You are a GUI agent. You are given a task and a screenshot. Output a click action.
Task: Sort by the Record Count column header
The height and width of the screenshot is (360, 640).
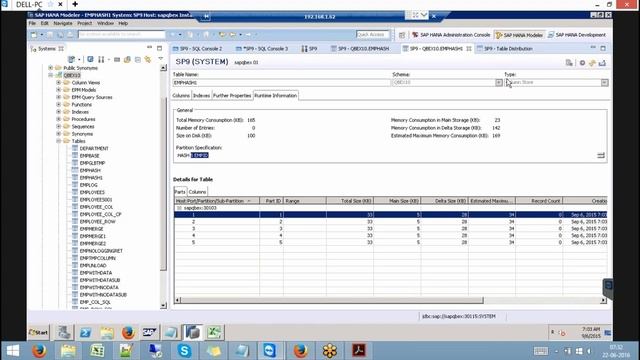539,201
